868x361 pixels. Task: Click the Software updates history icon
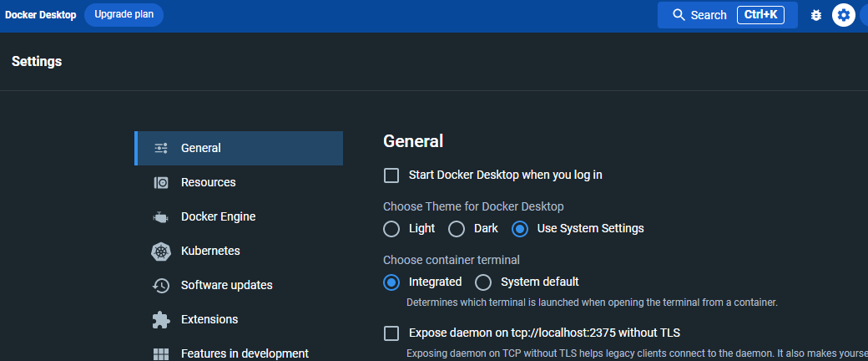point(161,286)
